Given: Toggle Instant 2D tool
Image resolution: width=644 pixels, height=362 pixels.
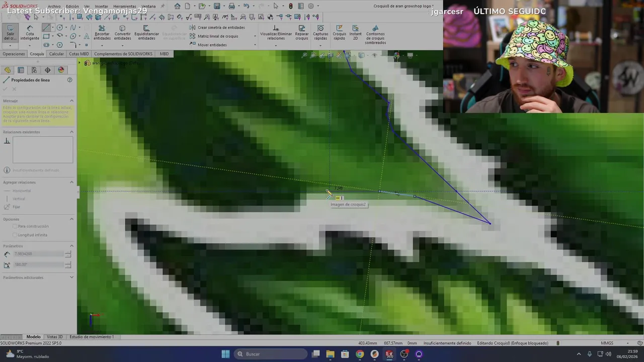Looking at the screenshot, I should 355,33.
